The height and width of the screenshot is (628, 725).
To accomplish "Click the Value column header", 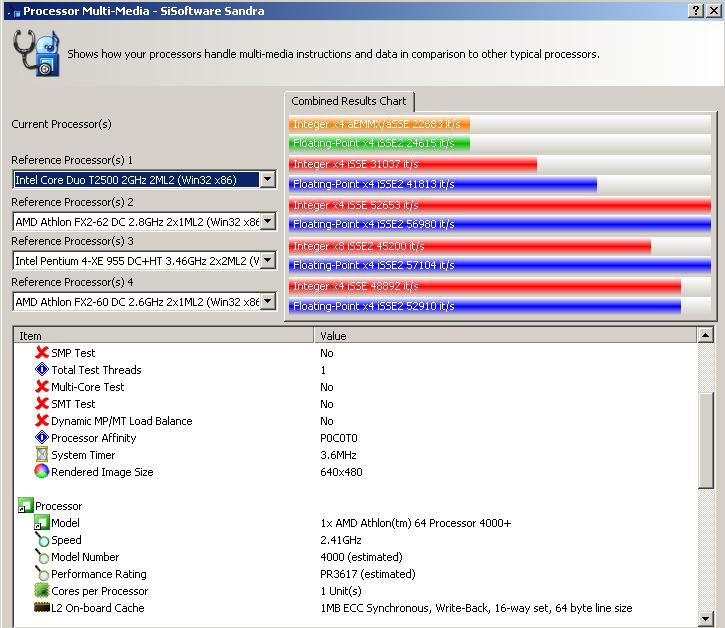I will pyautogui.click(x=505, y=336).
